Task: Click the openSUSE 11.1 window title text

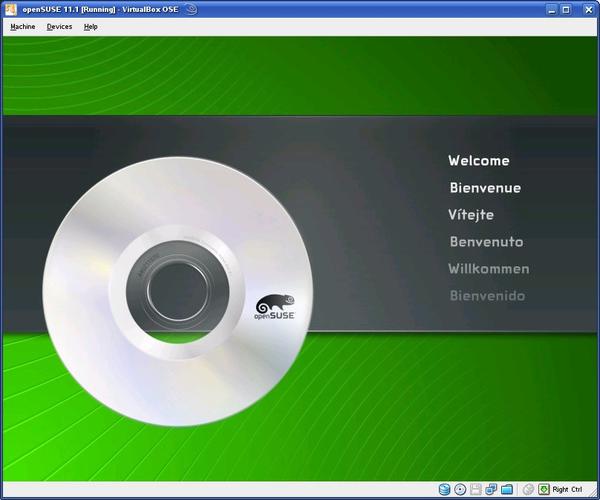Action: (100, 9)
